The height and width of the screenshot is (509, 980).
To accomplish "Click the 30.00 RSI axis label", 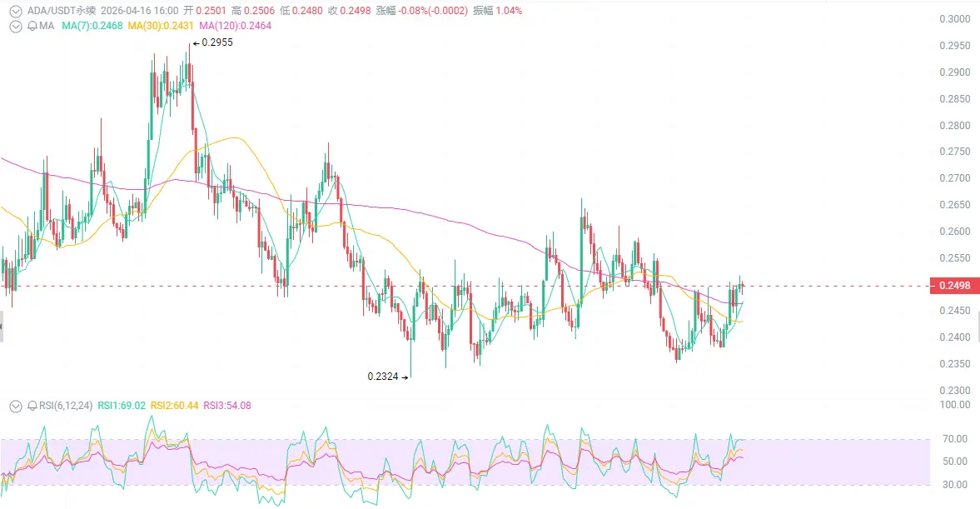I will [x=955, y=485].
